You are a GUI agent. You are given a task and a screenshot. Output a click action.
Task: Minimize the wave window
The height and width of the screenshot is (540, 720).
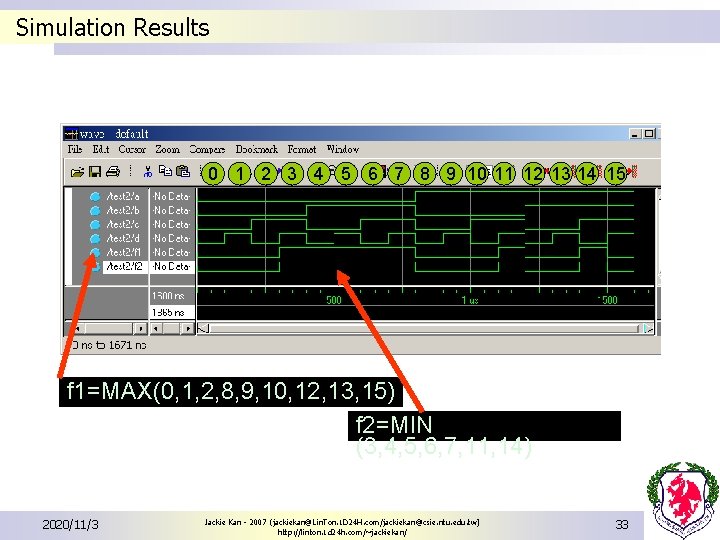click(x=635, y=134)
